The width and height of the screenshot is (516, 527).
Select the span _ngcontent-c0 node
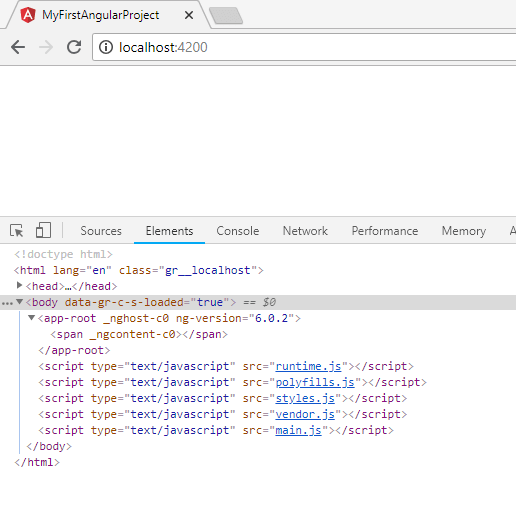coord(139,334)
